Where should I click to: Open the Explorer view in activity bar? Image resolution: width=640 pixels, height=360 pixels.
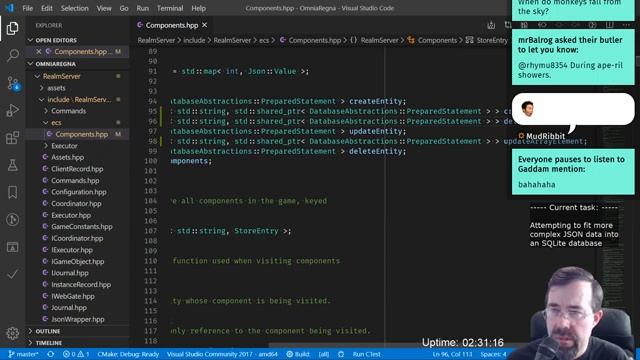coord(12,28)
